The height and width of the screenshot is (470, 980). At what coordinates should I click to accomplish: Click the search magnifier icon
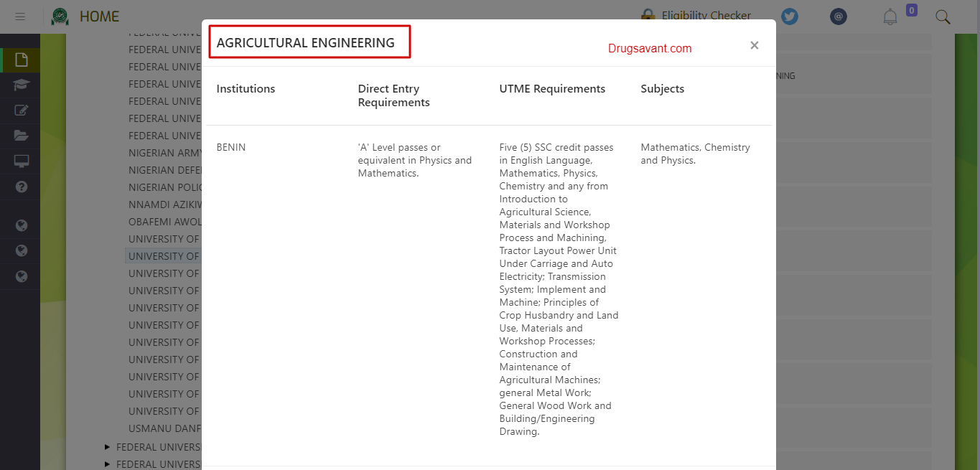coord(943,17)
